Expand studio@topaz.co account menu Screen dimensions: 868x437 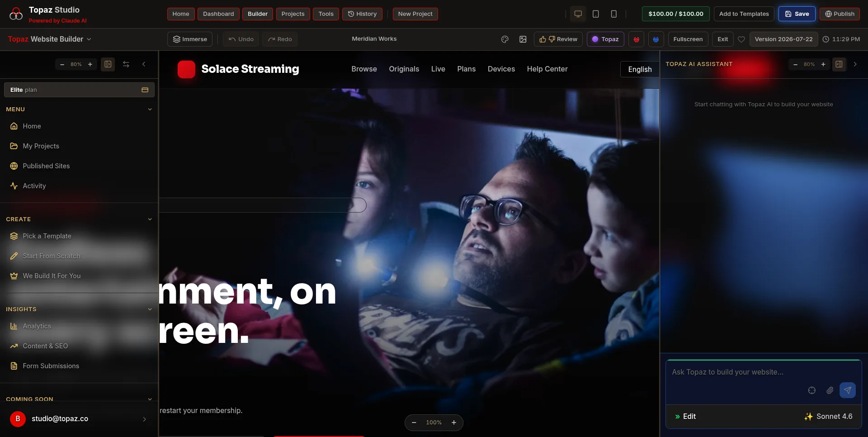pos(144,419)
